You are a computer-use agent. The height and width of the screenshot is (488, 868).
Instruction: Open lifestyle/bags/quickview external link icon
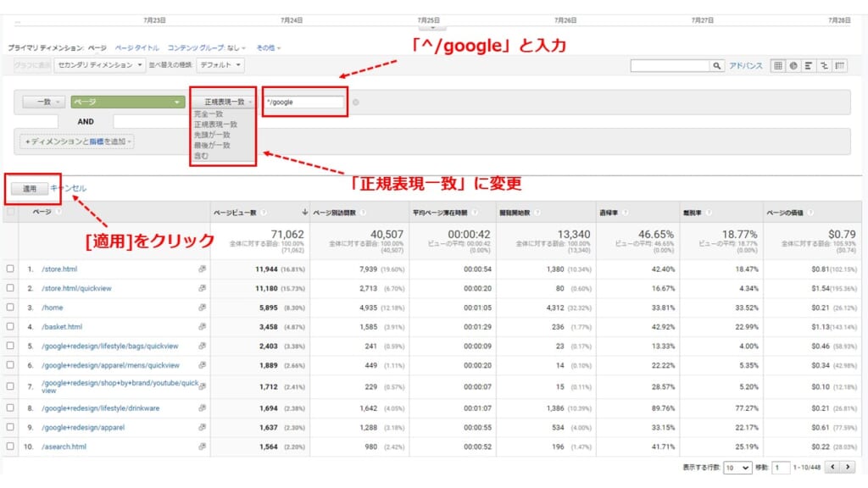coord(202,347)
